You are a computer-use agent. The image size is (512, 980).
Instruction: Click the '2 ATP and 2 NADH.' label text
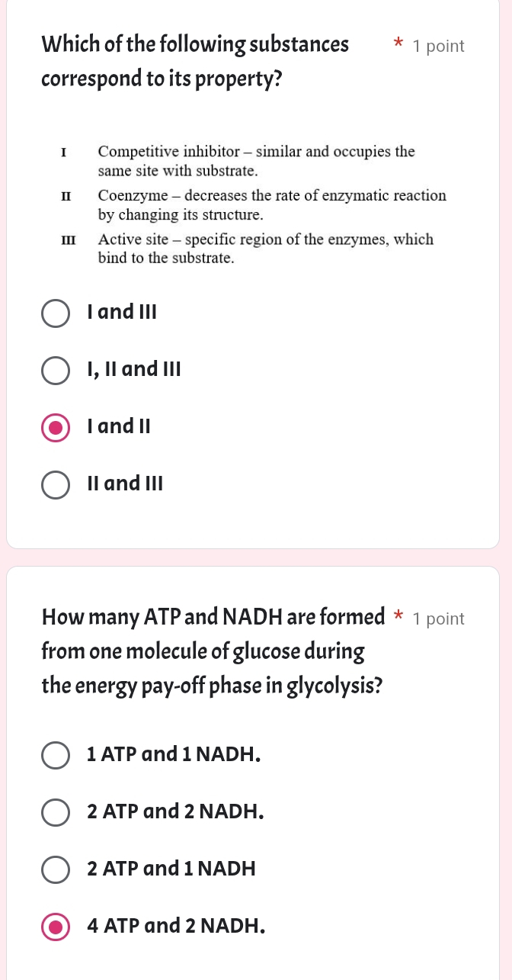click(176, 811)
